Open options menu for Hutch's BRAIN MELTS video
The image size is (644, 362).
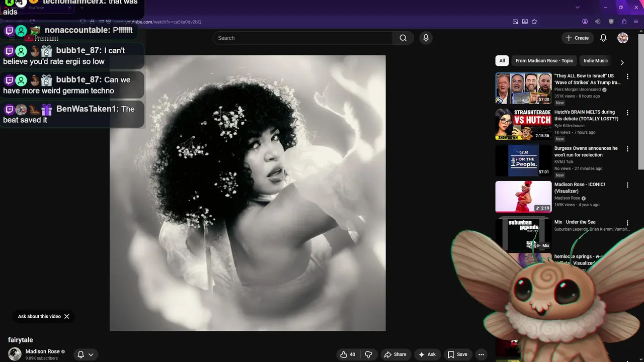click(x=627, y=113)
